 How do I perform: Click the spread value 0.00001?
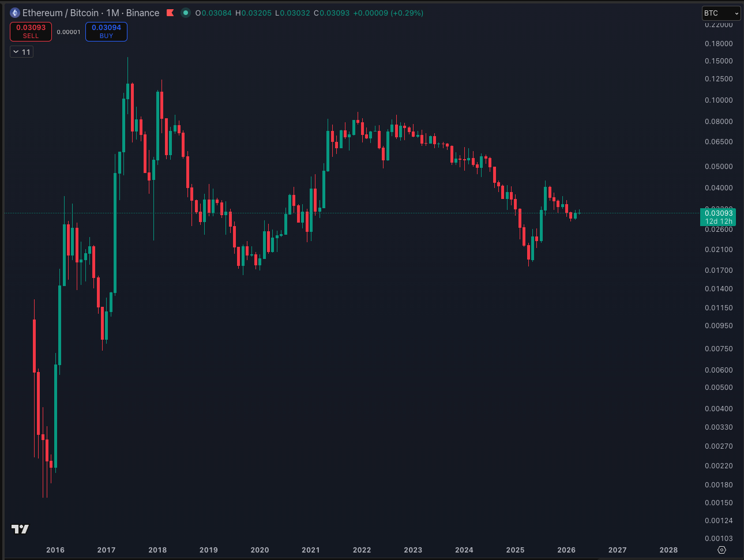[69, 32]
